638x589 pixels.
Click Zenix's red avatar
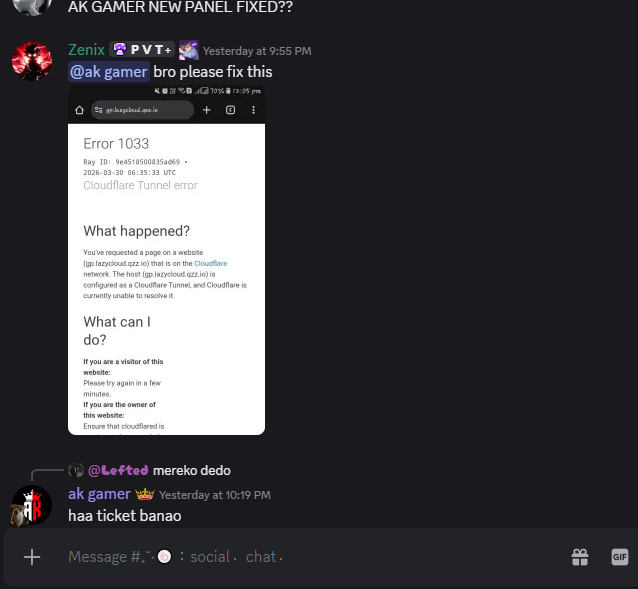32,61
